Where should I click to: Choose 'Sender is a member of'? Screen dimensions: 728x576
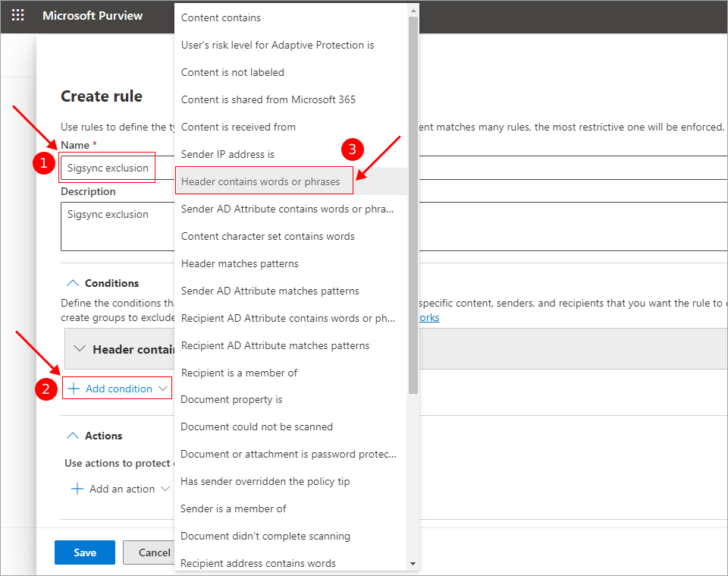291,509
